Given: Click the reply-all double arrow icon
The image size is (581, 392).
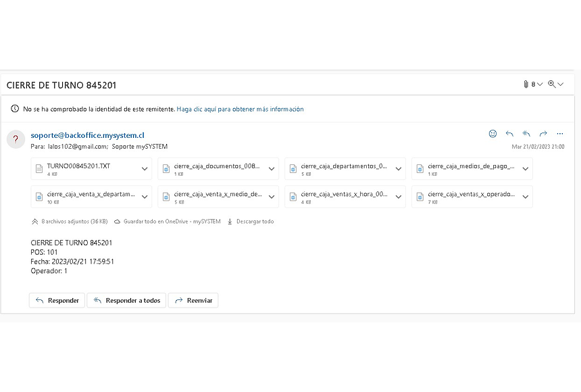Looking at the screenshot, I should [526, 134].
